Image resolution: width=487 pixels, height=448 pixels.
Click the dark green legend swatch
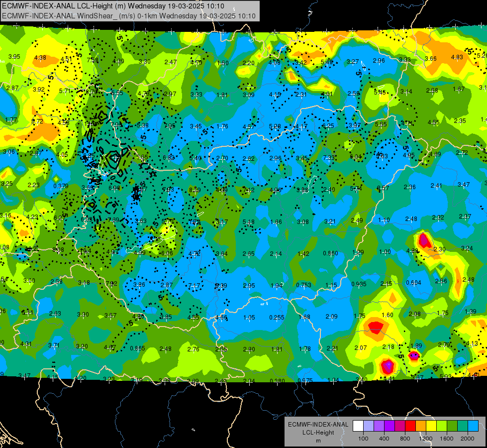(x=452, y=426)
